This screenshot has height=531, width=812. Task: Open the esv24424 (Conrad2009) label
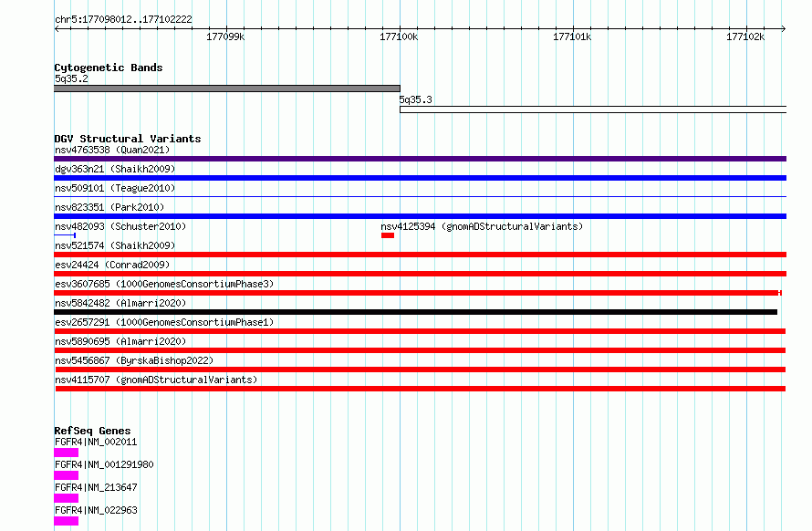(x=112, y=265)
